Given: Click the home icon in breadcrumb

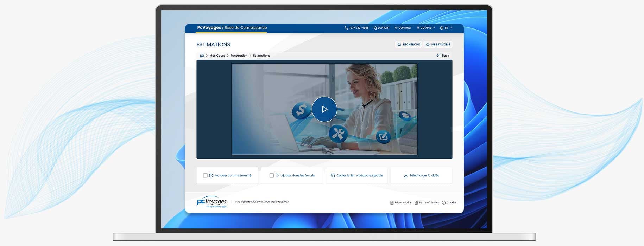Looking at the screenshot, I should pos(202,56).
